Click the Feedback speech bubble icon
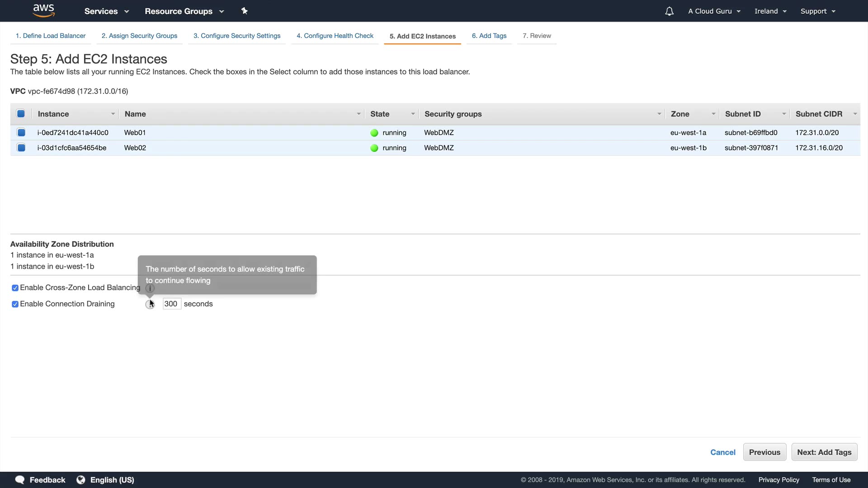868x488 pixels. [x=20, y=480]
